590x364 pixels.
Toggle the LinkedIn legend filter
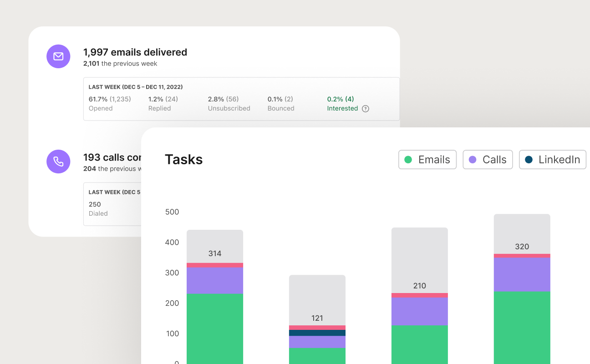(x=552, y=160)
